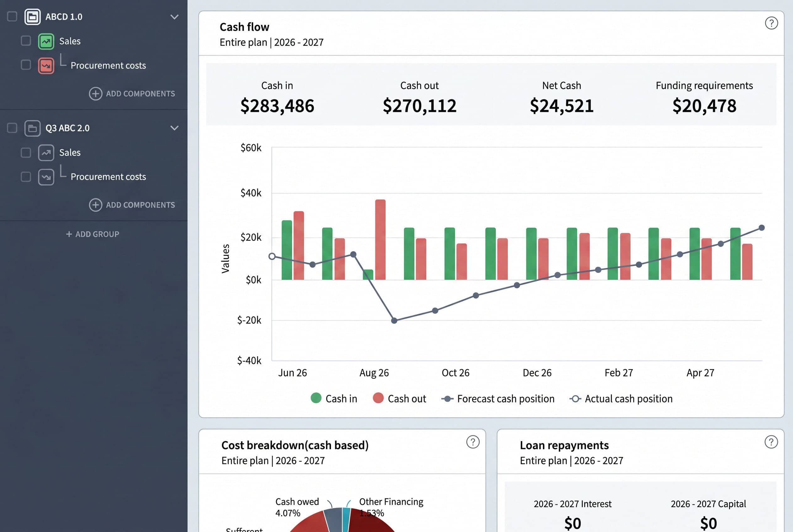Toggle the Cash in legend series
Screen dimensions: 793x532
(334, 399)
